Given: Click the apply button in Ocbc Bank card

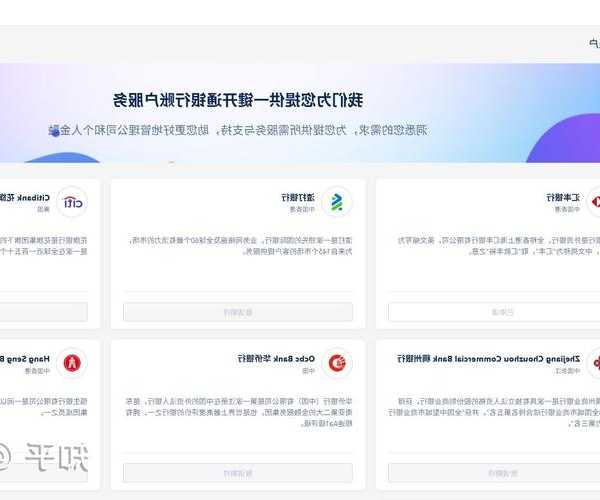Looking at the screenshot, I should [238, 473].
